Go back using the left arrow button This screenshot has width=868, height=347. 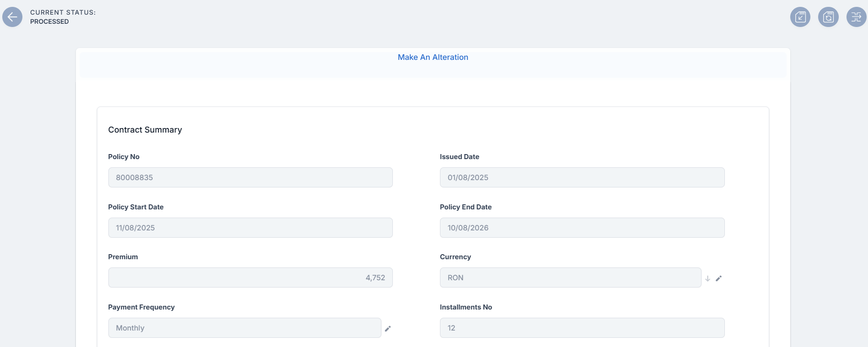click(x=12, y=17)
